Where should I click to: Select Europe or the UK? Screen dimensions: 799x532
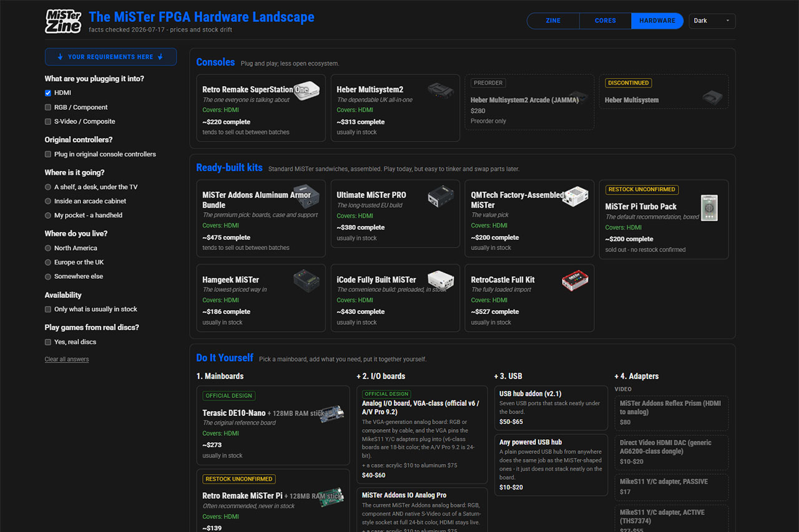(48, 262)
